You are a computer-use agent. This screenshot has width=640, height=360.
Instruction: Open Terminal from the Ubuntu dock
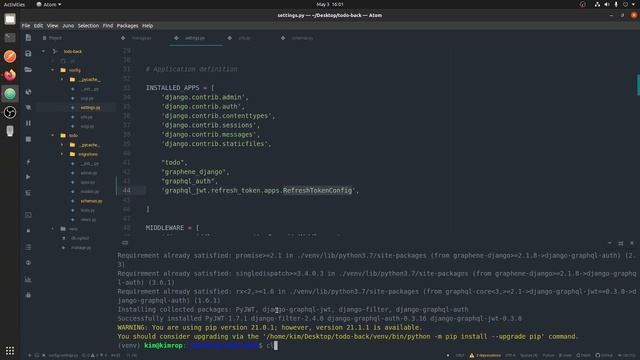pos(10,38)
